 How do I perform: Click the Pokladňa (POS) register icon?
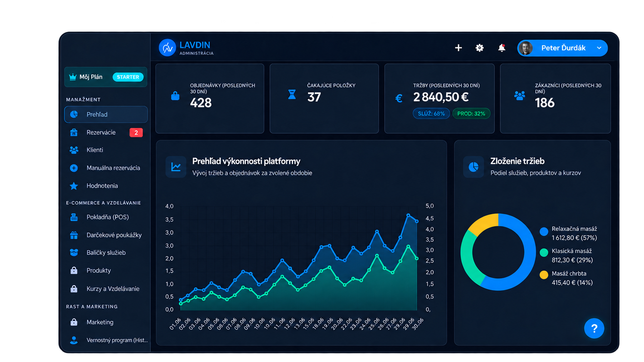(x=74, y=217)
